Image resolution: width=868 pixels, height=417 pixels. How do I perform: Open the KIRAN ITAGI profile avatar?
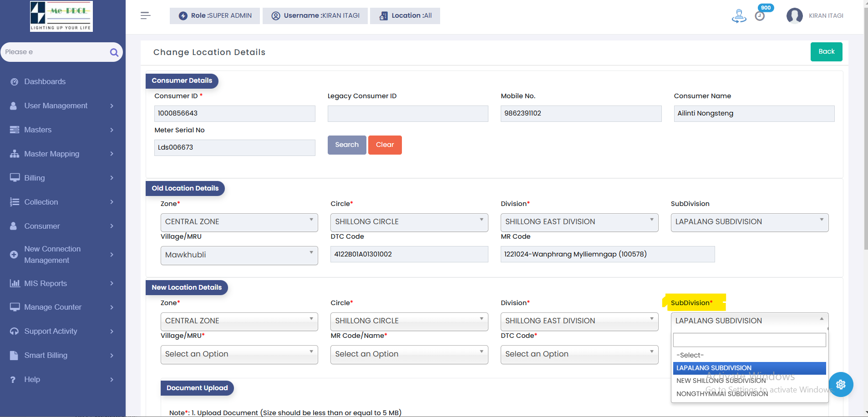coord(794,16)
